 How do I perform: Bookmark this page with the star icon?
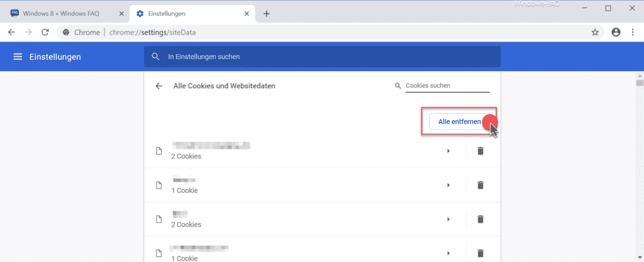point(595,33)
